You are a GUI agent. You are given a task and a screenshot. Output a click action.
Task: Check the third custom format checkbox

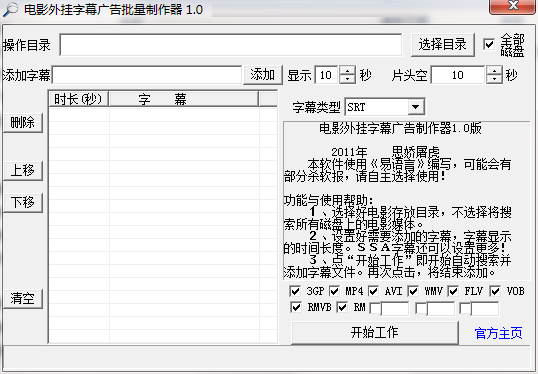point(465,308)
